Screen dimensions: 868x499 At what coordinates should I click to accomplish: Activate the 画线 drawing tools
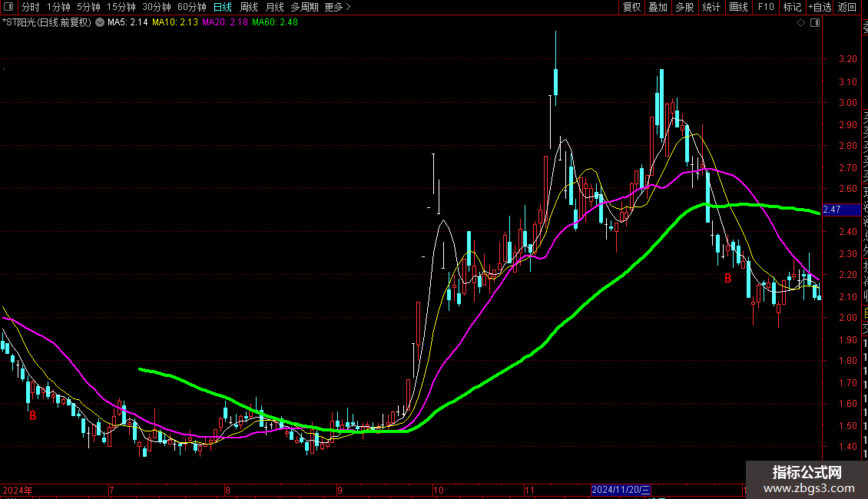[x=738, y=7]
